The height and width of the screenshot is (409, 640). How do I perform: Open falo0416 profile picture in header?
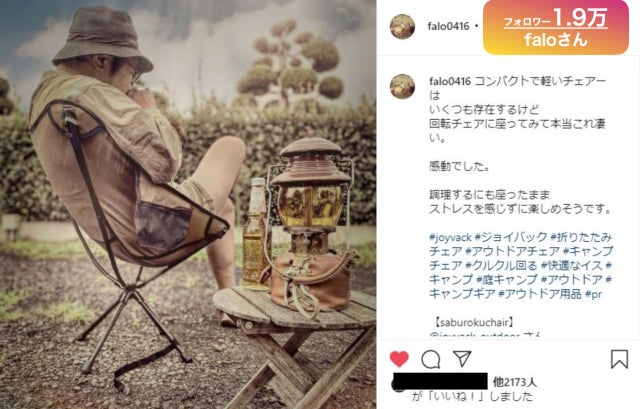(x=402, y=27)
